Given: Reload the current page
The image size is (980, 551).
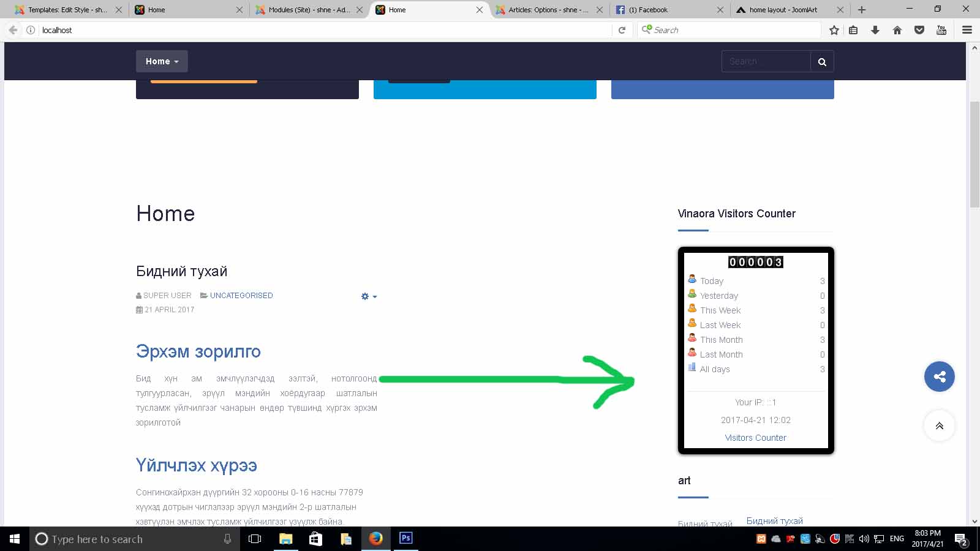Looking at the screenshot, I should [x=622, y=30].
